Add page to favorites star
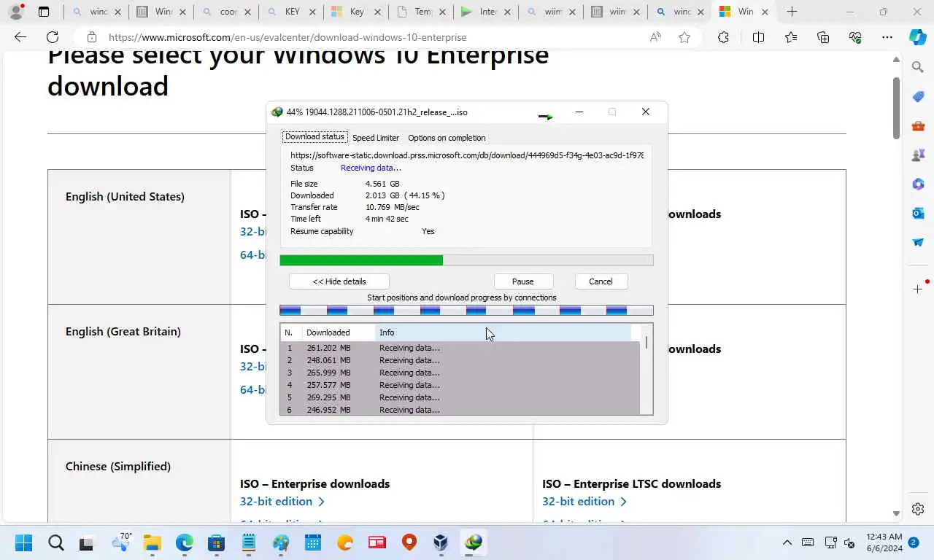This screenshot has height=560, width=934. [684, 37]
